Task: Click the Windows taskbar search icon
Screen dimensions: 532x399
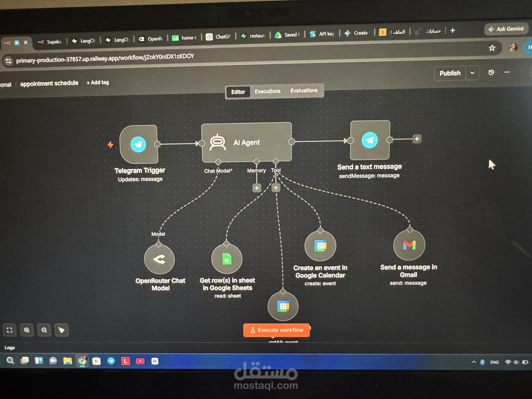Action: point(10,360)
